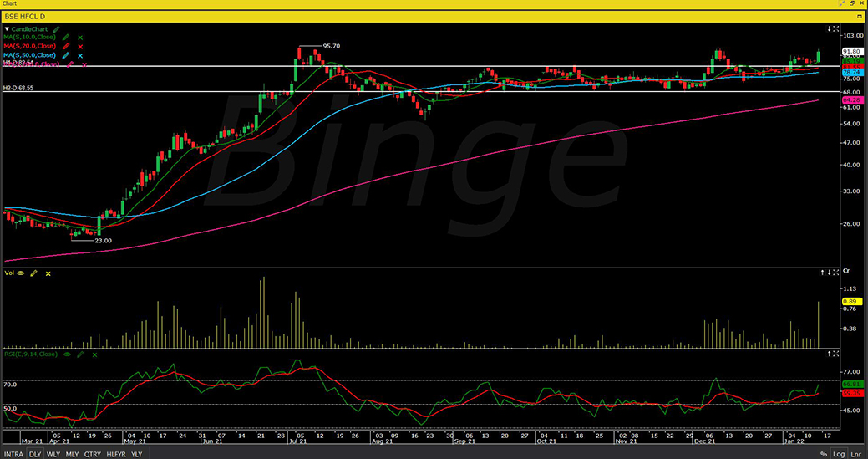Switch to HLFYR half-yearly timeframe
The image size is (868, 459).
(x=116, y=454)
